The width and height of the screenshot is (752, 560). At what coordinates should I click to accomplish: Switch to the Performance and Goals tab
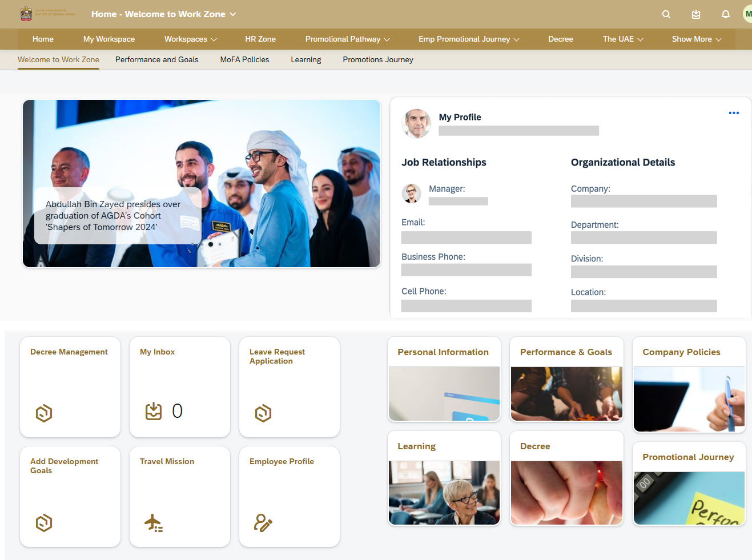click(156, 59)
